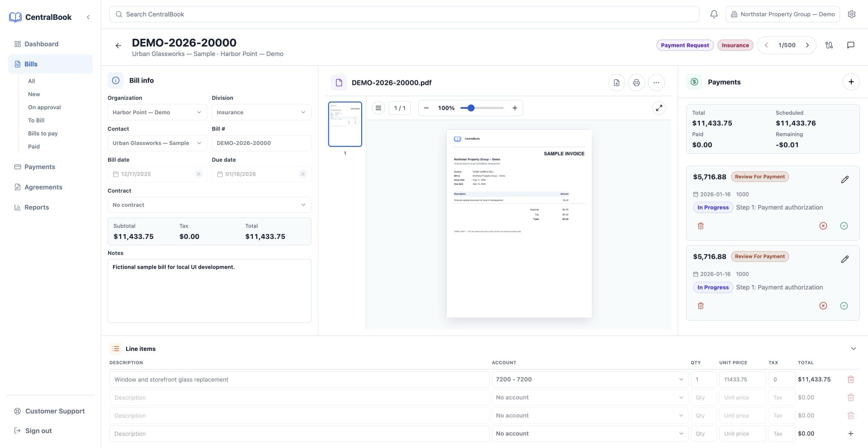Approve the first payment authorization

pyautogui.click(x=844, y=226)
